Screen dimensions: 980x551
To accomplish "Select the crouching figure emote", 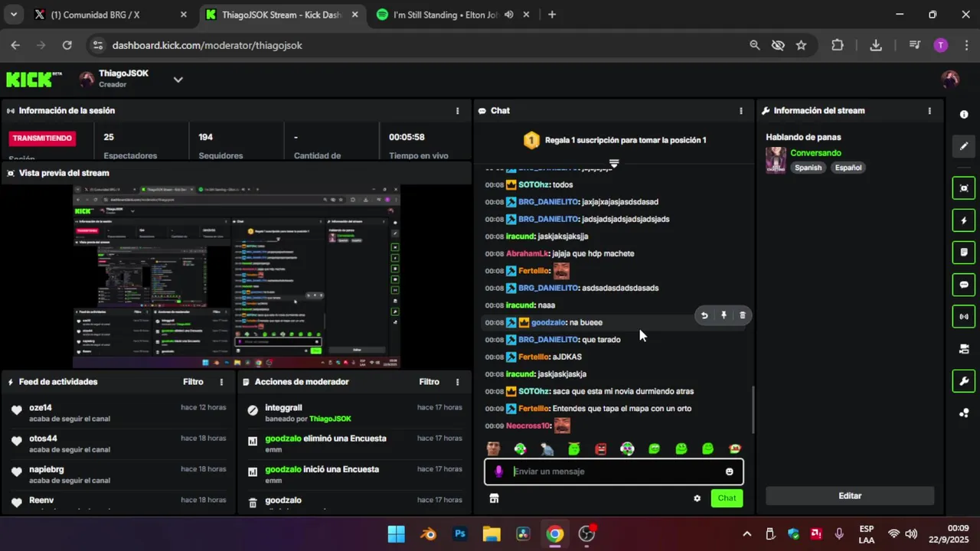I will point(547,449).
